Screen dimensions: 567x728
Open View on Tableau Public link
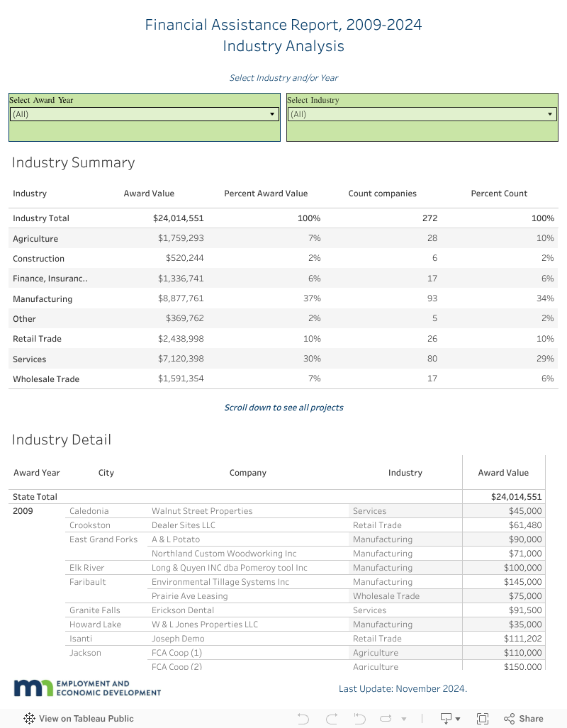pyautogui.click(x=86, y=719)
